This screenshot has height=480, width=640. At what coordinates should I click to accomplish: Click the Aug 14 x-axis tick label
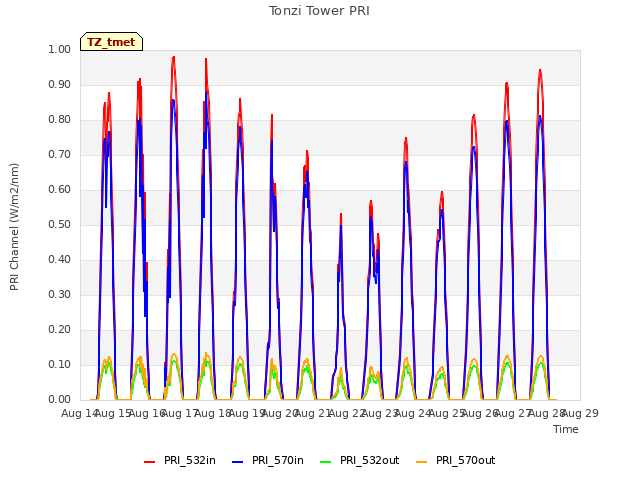coord(80,413)
